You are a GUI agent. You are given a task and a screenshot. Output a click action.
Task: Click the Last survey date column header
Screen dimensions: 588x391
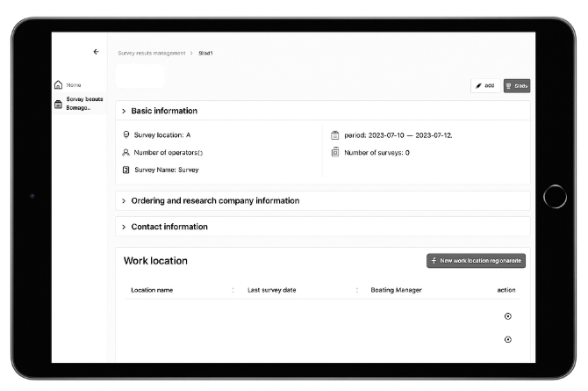tap(272, 290)
